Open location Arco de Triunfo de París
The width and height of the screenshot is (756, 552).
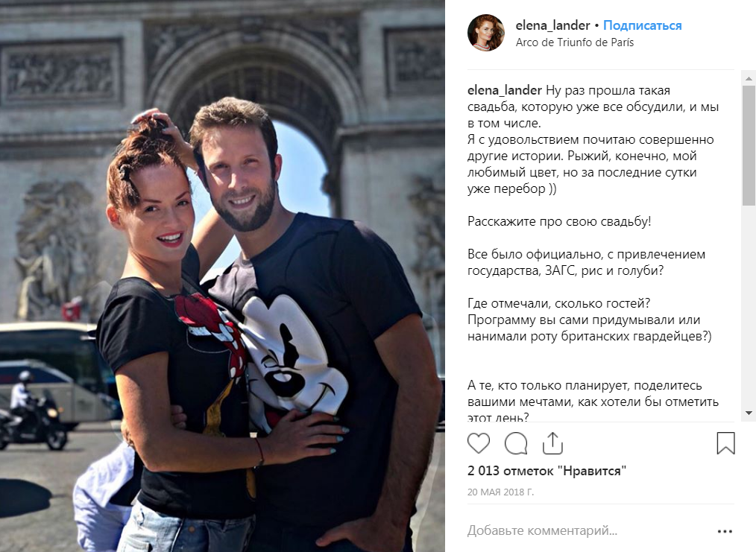point(575,42)
